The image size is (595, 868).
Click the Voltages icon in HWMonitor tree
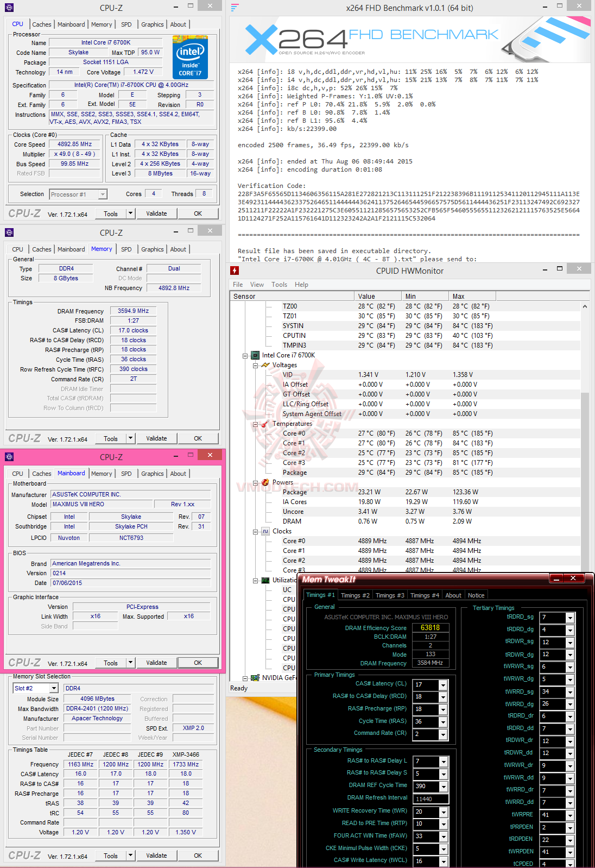[265, 365]
